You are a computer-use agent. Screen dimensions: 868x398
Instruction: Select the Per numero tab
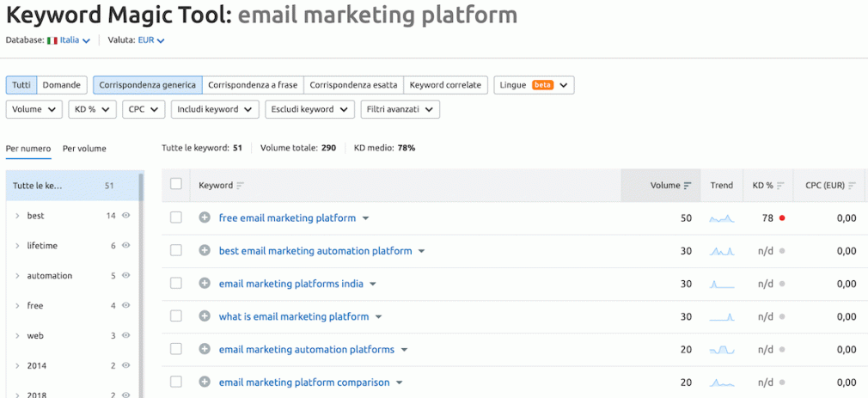(28, 149)
